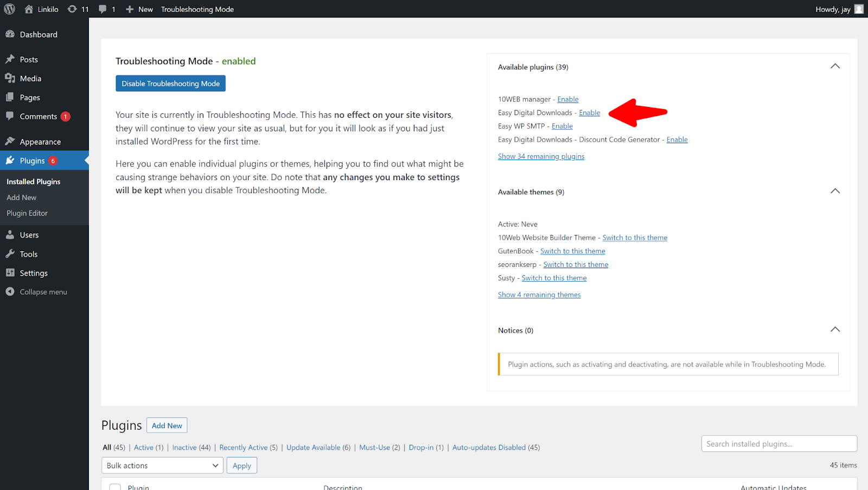Open the Bulk actions dropdown
The width and height of the screenshot is (868, 490).
162,466
